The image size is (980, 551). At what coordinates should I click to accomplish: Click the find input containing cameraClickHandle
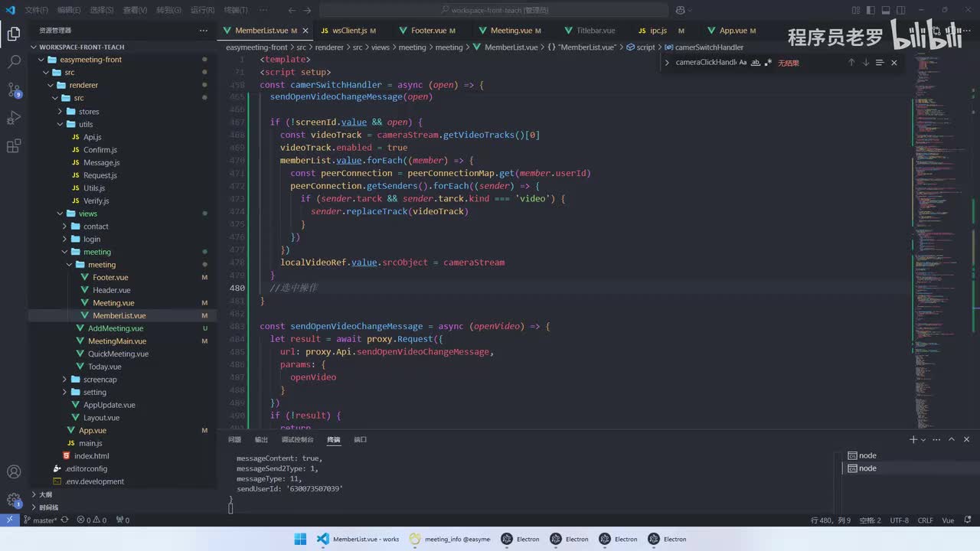[x=705, y=63]
